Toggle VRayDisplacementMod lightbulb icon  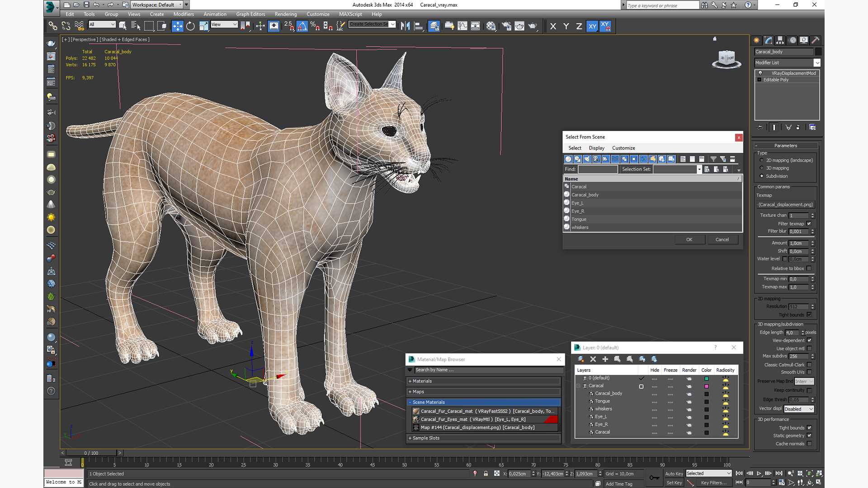(760, 73)
